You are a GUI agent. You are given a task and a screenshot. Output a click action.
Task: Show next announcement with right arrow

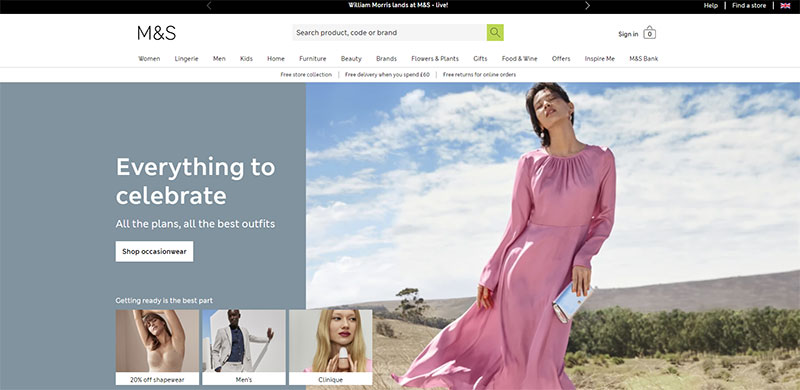point(587,6)
